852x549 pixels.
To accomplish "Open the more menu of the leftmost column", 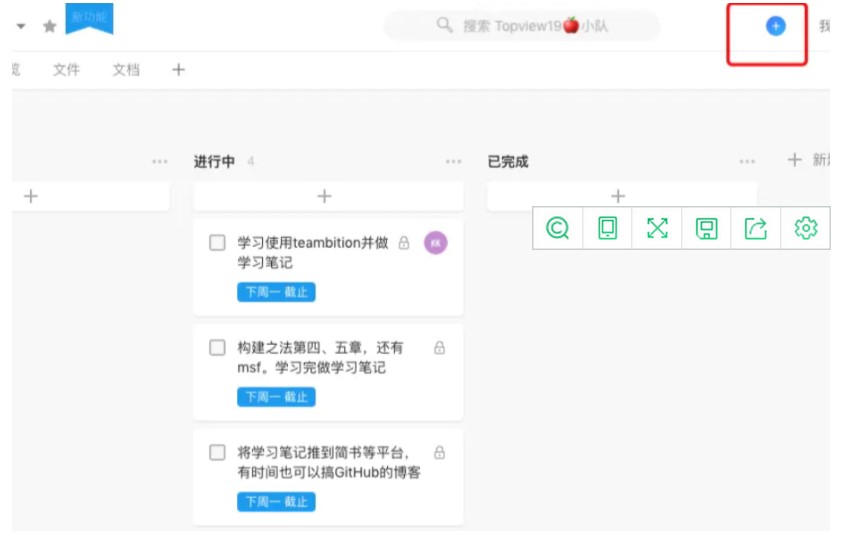I will (160, 161).
